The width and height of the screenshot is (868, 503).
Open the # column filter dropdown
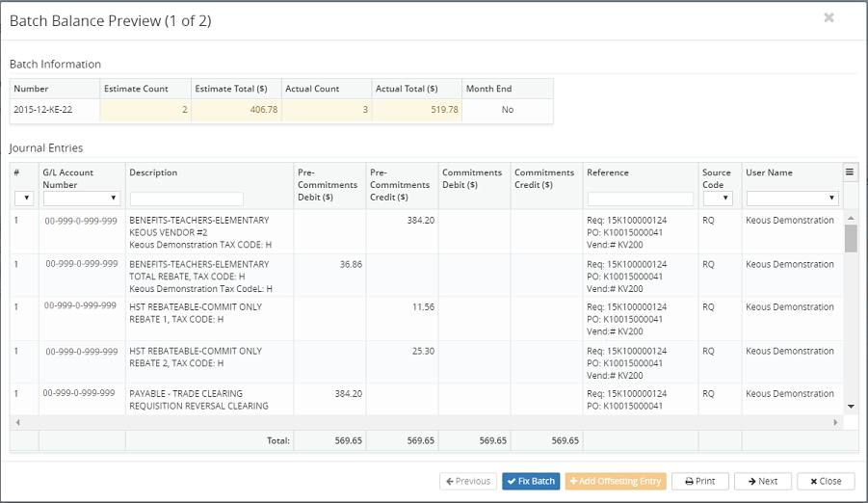[x=24, y=199]
